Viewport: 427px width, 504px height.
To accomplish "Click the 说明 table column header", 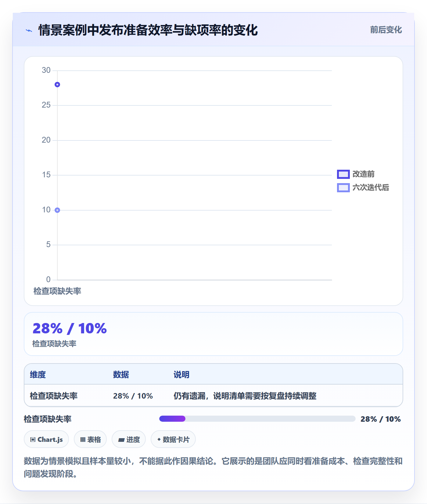I will point(181,374).
